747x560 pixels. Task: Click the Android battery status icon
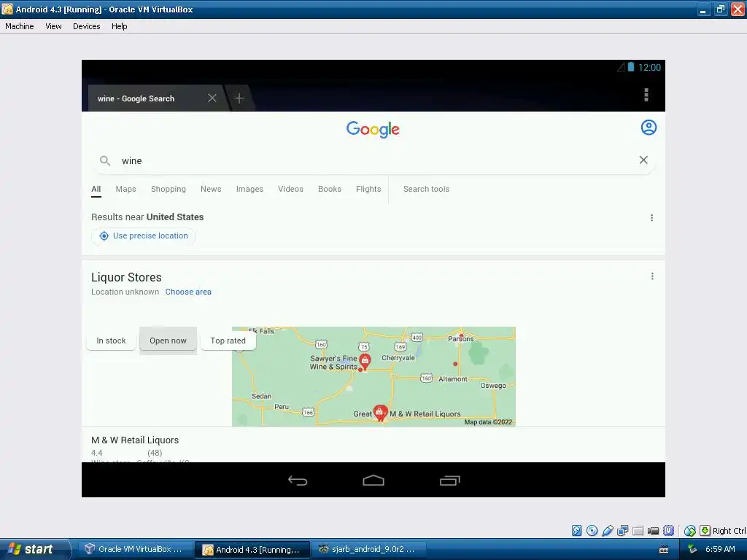point(630,67)
